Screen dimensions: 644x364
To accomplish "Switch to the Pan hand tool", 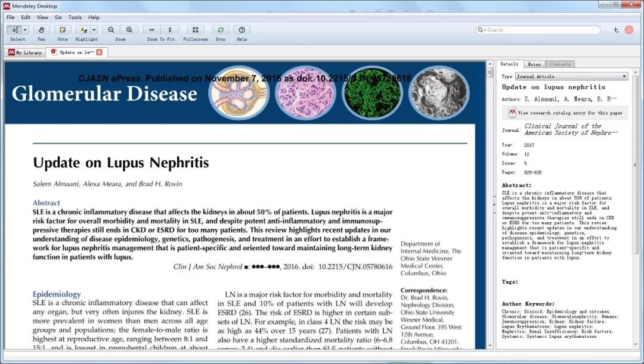I will click(x=42, y=30).
